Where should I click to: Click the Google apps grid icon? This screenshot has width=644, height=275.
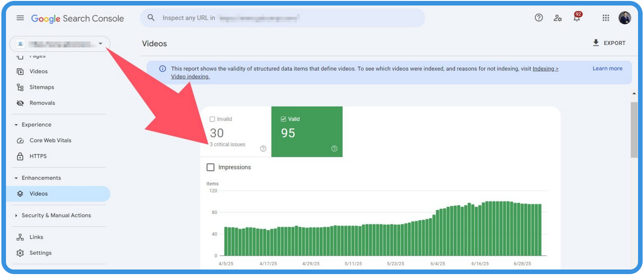pos(605,18)
